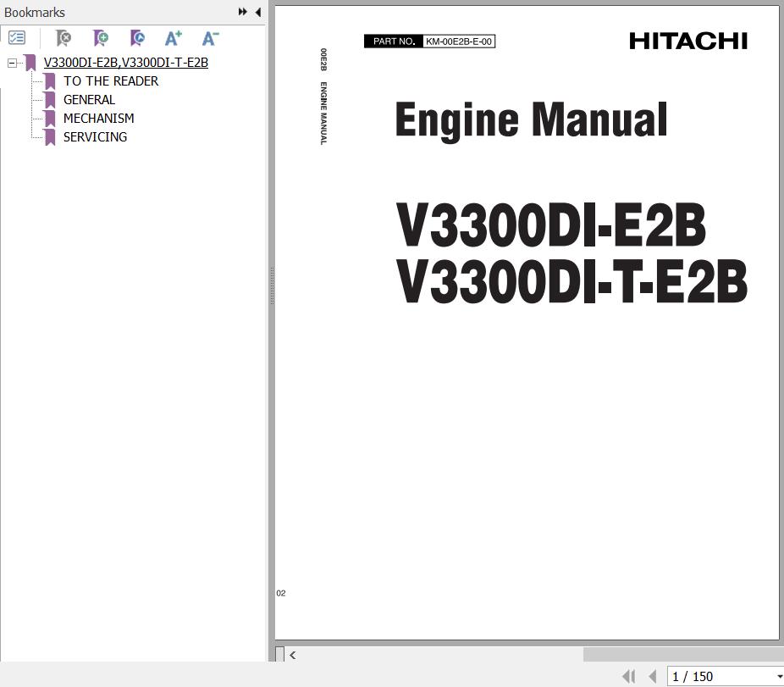Screen dimensions: 784x687
Task: Open the page number dropdown
Action: (x=779, y=676)
